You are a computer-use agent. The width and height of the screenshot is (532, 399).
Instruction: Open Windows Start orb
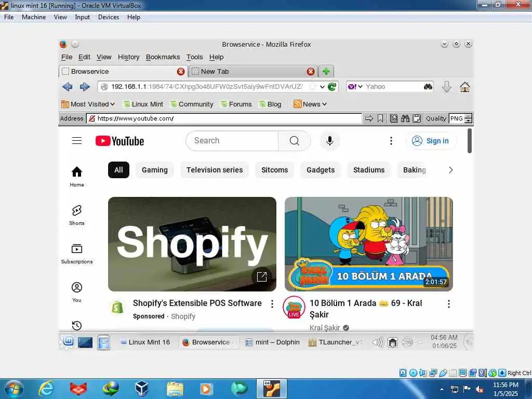(x=14, y=389)
